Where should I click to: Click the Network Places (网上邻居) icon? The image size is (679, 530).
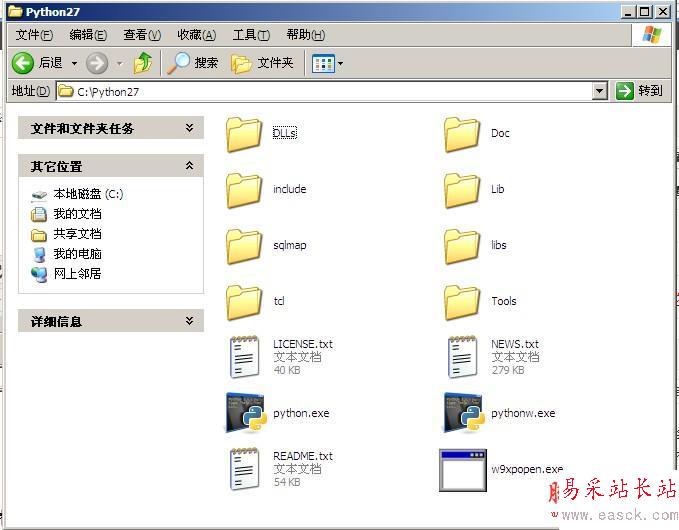39,274
